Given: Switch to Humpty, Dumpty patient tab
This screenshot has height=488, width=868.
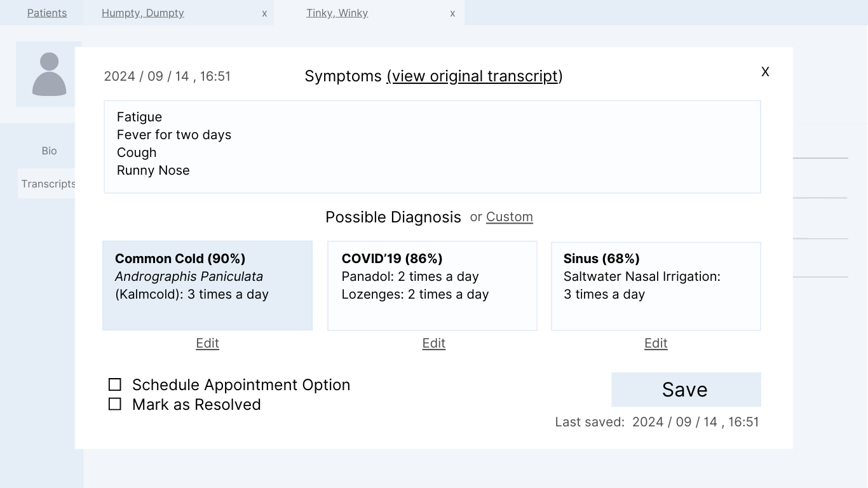Looking at the screenshot, I should (143, 13).
